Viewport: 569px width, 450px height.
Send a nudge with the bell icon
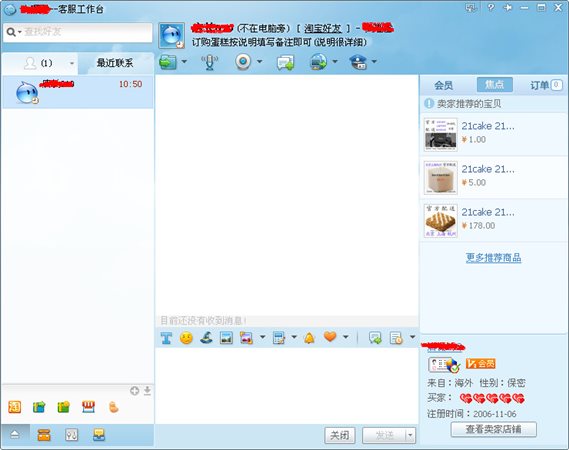pos(309,338)
